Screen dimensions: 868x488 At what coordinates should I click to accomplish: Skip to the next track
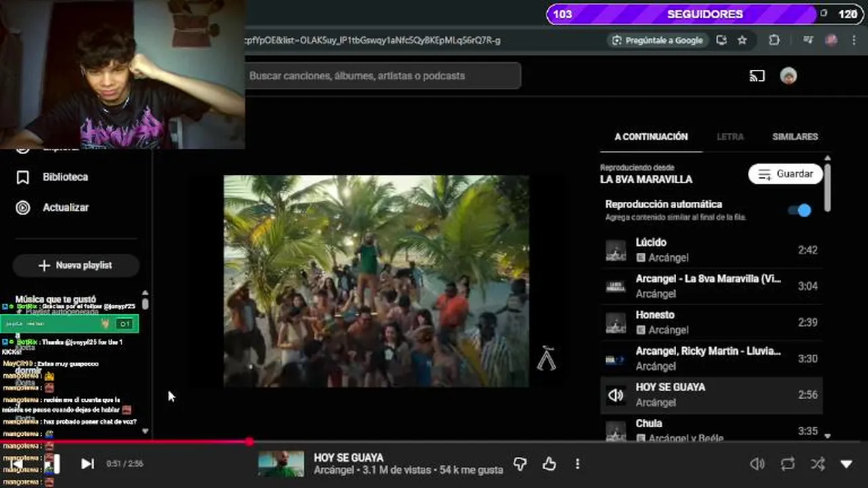click(x=87, y=464)
